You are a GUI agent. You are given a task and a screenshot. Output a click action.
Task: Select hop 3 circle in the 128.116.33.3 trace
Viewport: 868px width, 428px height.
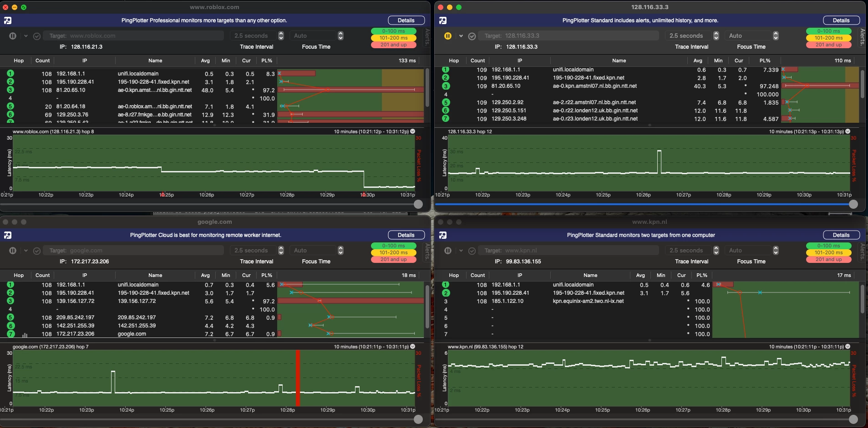click(x=446, y=86)
